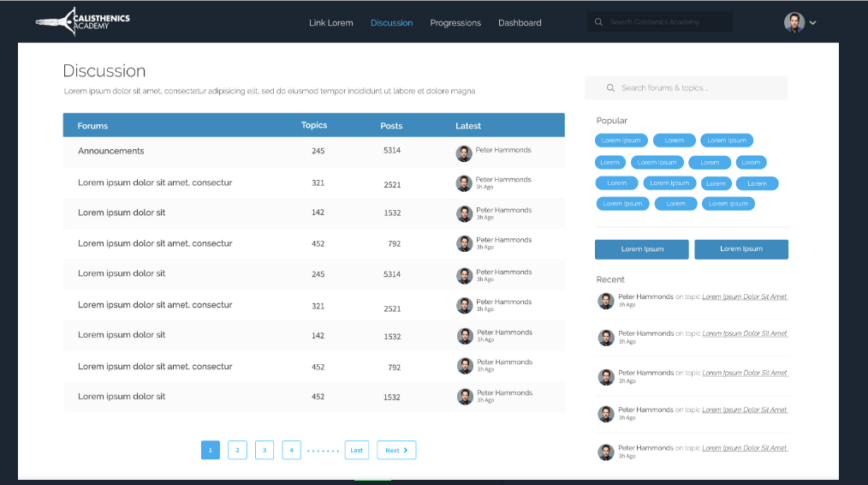Expand the user menu chevron beside avatar

click(x=813, y=23)
